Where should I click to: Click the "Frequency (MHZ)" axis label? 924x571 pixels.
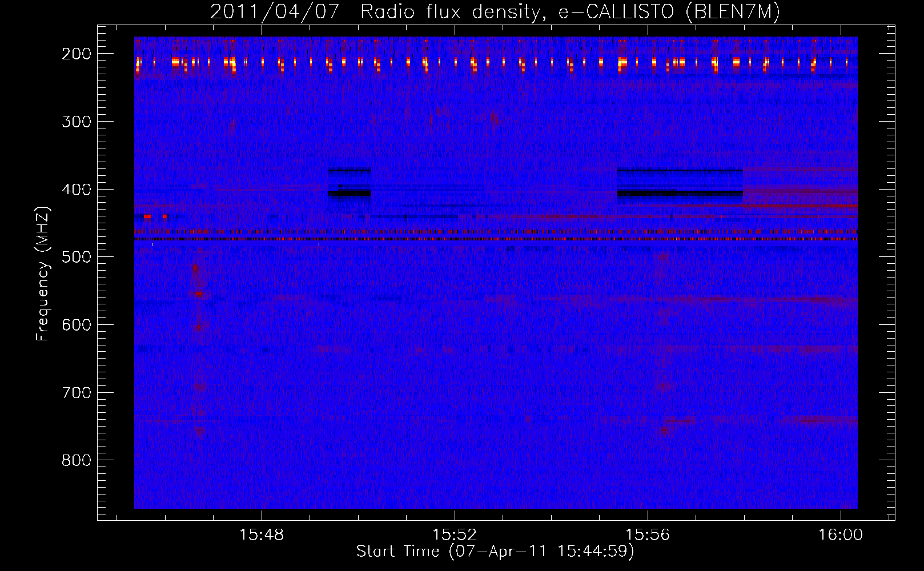coord(43,274)
